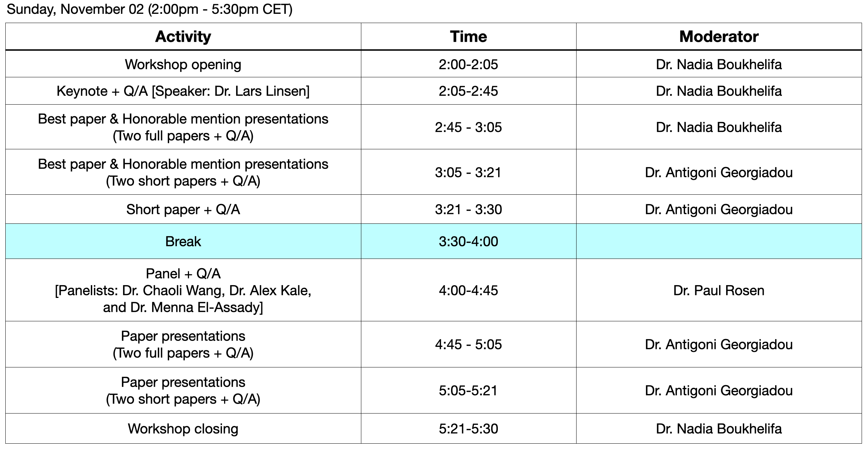Click the 4:00-4:45 time cell
The height and width of the screenshot is (449, 868).
[x=468, y=290]
